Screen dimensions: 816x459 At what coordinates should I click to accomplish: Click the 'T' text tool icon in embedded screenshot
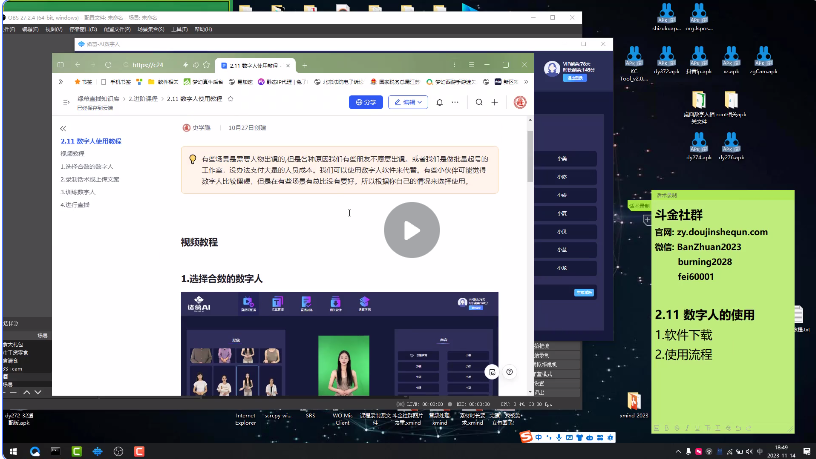(x=277, y=303)
